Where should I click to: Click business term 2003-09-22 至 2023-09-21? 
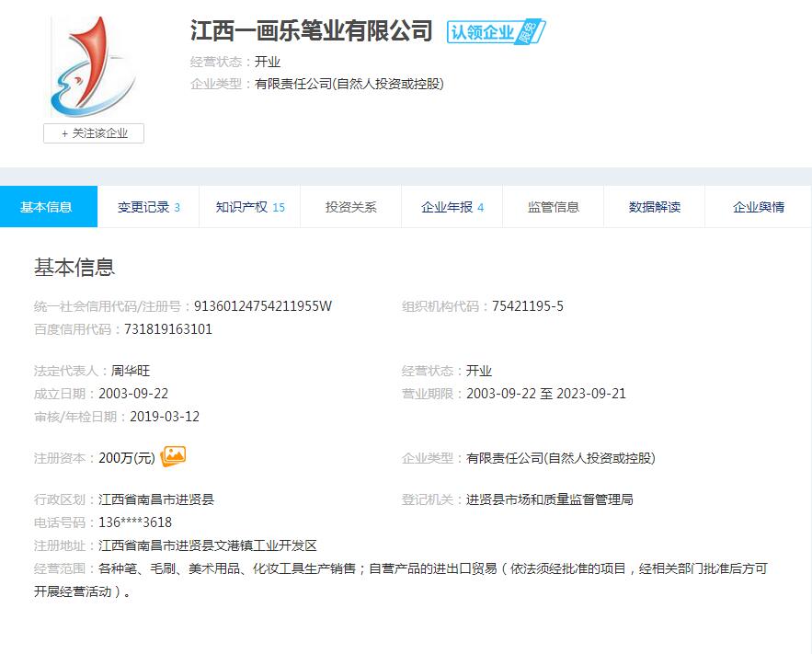546,394
